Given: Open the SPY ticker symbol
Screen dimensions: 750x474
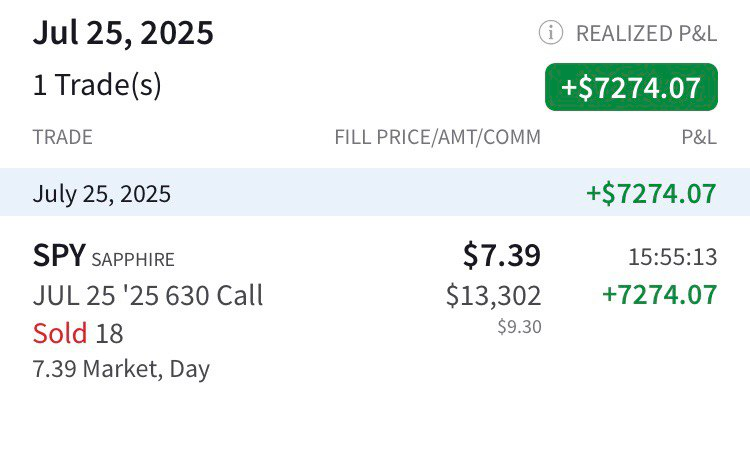Looking at the screenshot, I should click(x=59, y=255).
